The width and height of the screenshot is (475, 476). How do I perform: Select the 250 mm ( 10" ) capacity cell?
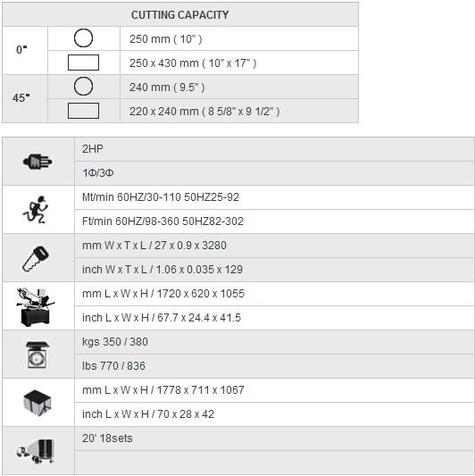(x=239, y=38)
